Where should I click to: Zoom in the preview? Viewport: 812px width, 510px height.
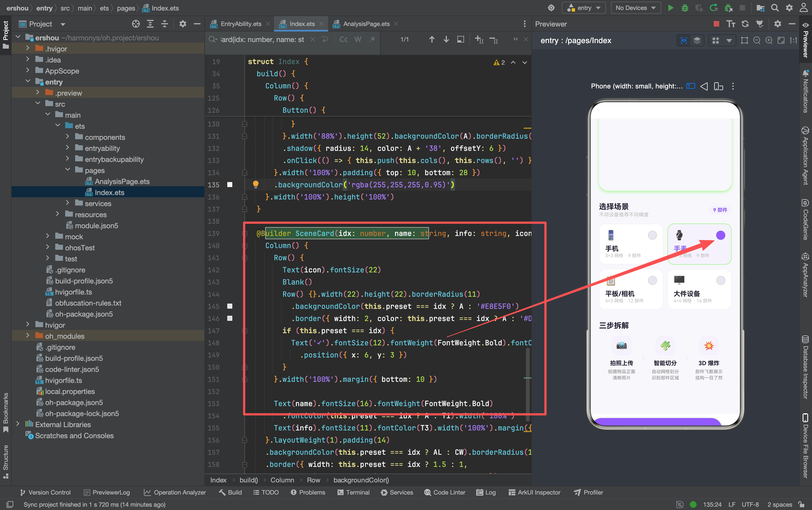pyautogui.click(x=769, y=41)
